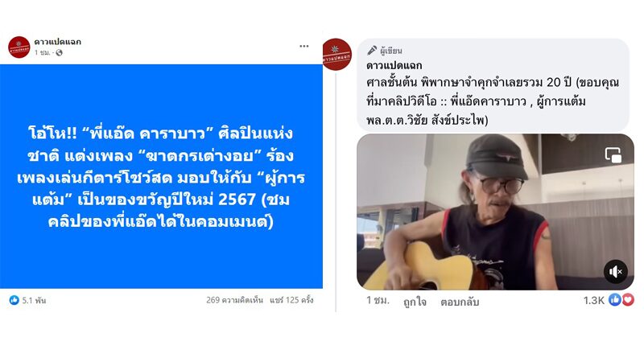Click the blue text post background
This screenshot has width=644, height=362.
[x=161, y=176]
